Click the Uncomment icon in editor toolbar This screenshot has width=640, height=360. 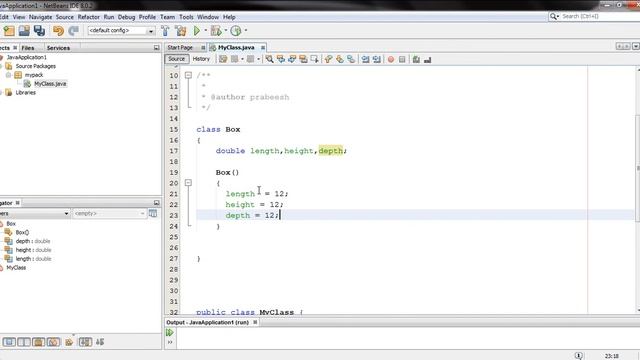(427, 59)
